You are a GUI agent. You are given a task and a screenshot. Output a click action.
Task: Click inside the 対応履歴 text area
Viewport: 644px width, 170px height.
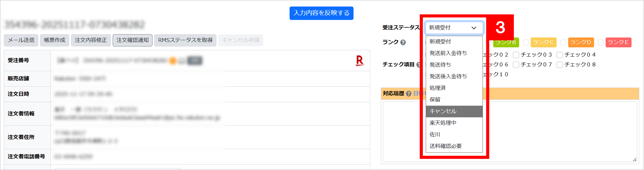pyautogui.click(x=550, y=131)
